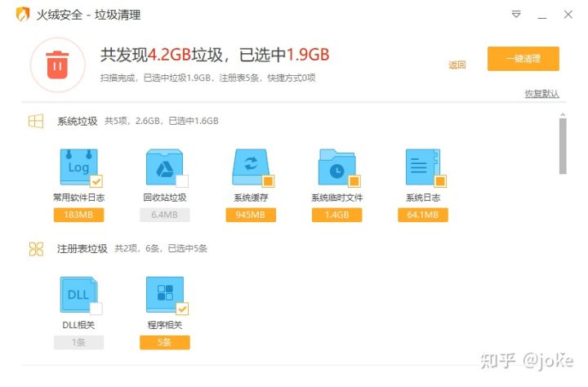Click the 系统垃圾 section heading

tap(78, 121)
